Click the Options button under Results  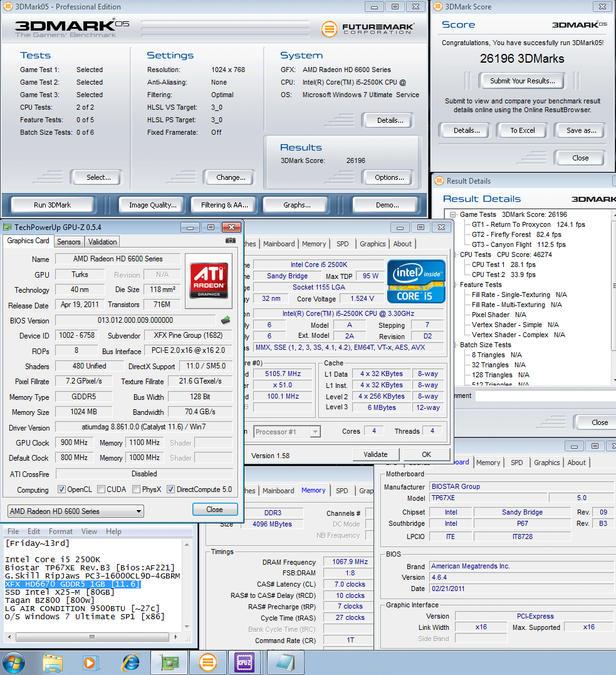click(389, 177)
